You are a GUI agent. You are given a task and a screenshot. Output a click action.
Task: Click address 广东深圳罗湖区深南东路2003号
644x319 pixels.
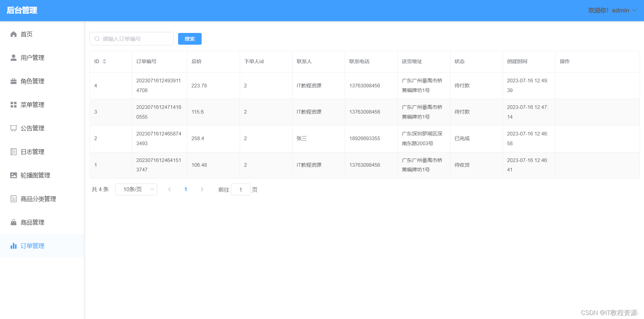(422, 138)
